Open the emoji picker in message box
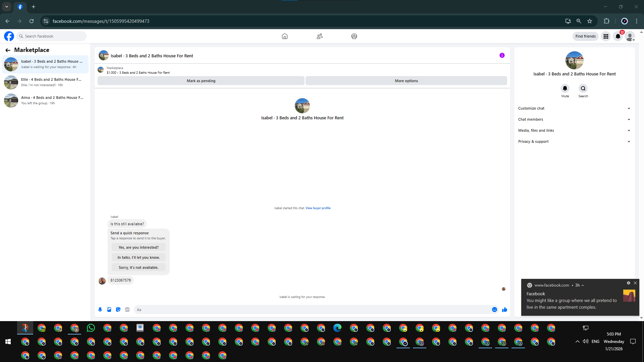644x362 pixels. 494,310
